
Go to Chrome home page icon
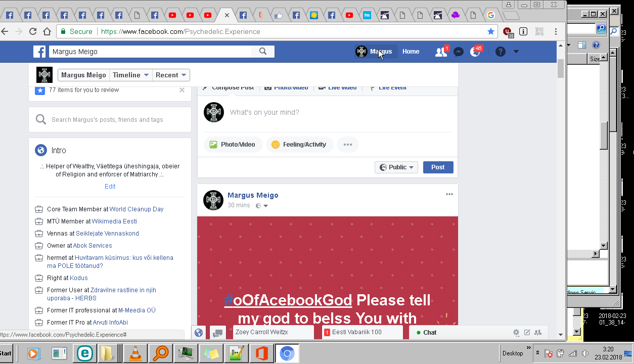point(47,31)
